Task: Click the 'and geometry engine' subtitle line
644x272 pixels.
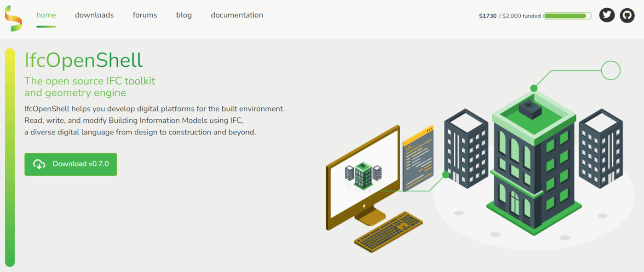Action: pyautogui.click(x=75, y=93)
